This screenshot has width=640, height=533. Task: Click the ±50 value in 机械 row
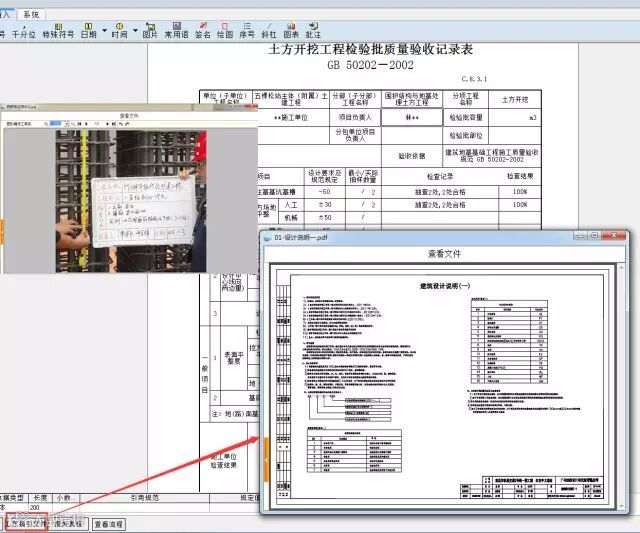(324, 218)
